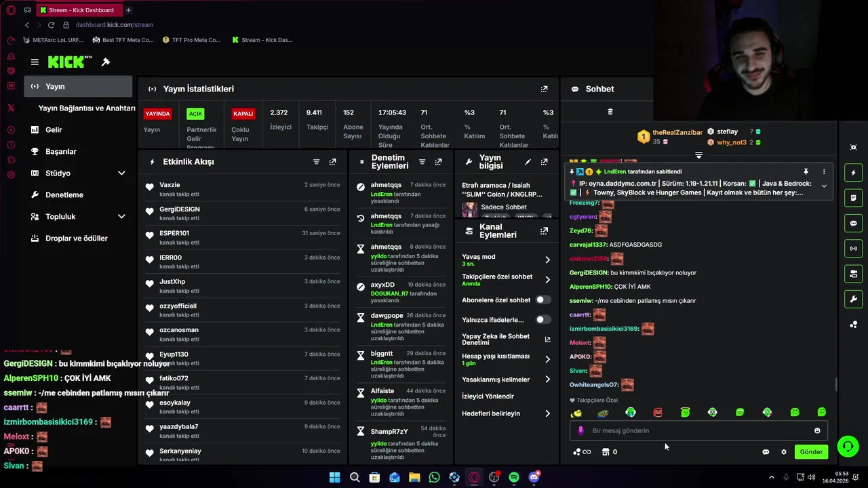Toggle Abonelere özel sohbet switch
Viewport: 868px width, 488px height.
coord(543,300)
